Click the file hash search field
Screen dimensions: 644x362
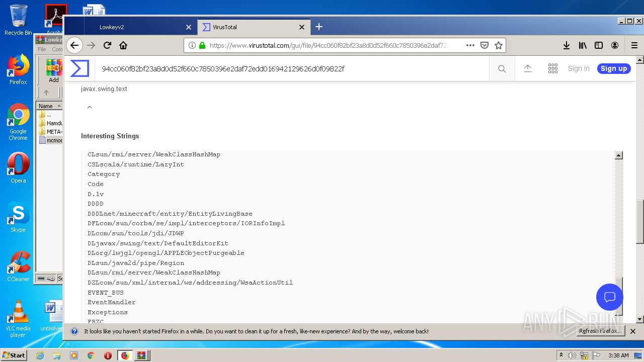coord(292,68)
